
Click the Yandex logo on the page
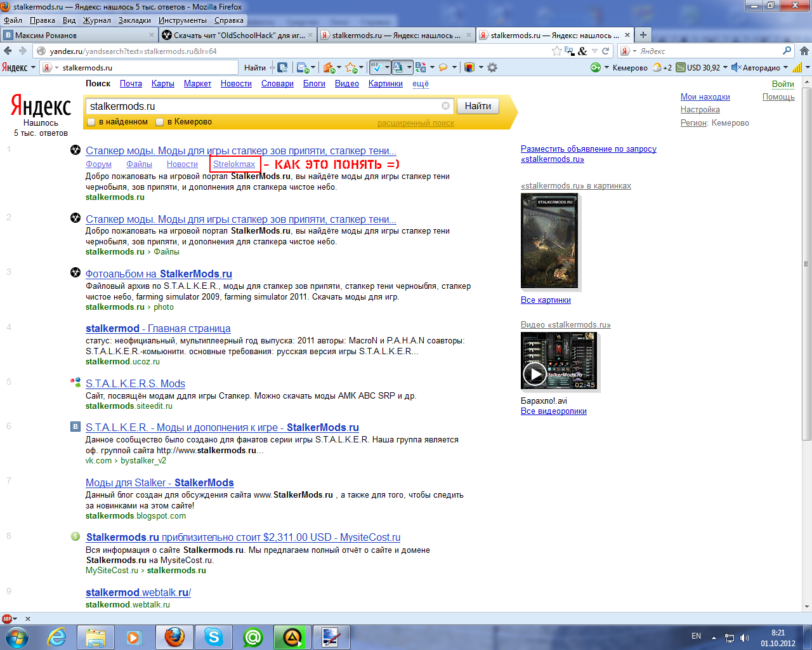pos(41,105)
